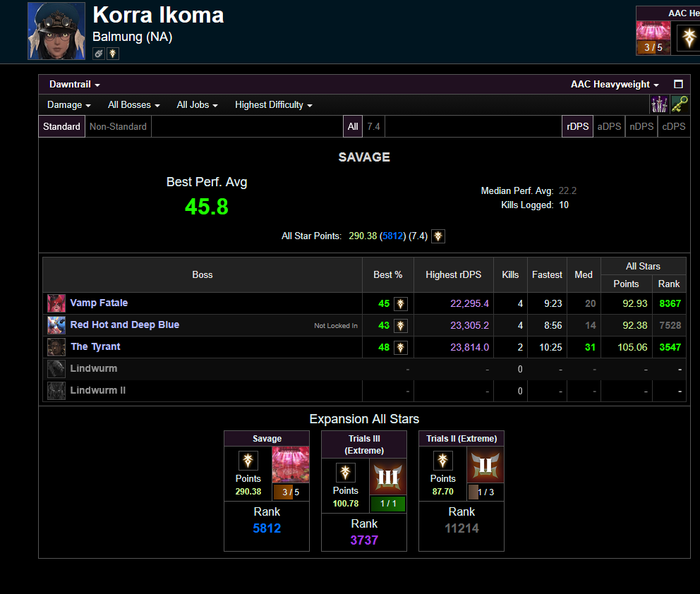Click the party group icon in filter bar
Viewport: 700px width, 594px height.
point(659,104)
